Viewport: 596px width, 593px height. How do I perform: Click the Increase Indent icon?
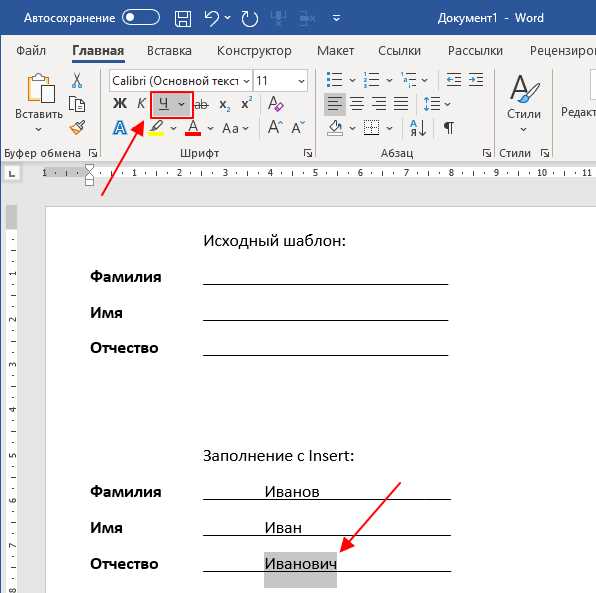(476, 80)
